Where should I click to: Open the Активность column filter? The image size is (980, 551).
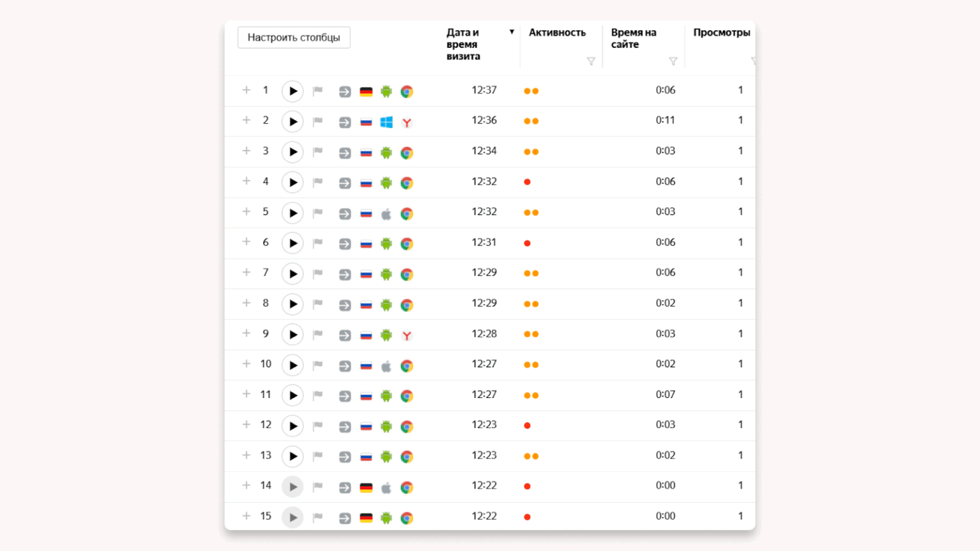point(591,61)
